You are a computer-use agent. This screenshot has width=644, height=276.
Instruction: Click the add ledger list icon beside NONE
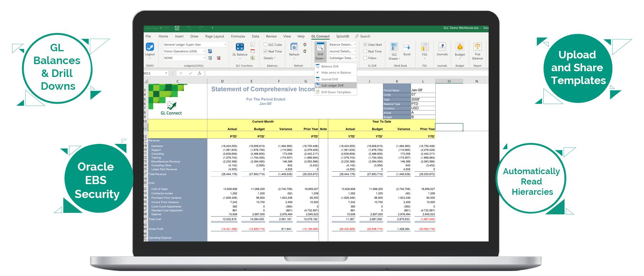pos(210,58)
